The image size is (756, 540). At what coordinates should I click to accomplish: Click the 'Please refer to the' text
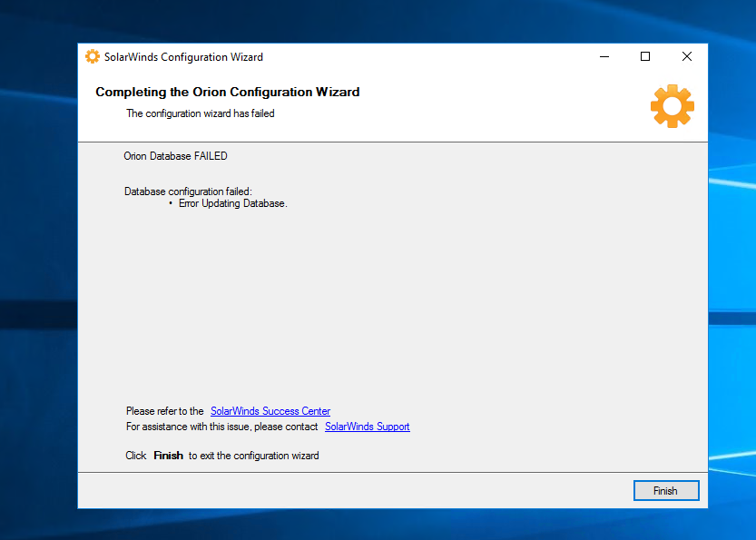[x=165, y=411]
